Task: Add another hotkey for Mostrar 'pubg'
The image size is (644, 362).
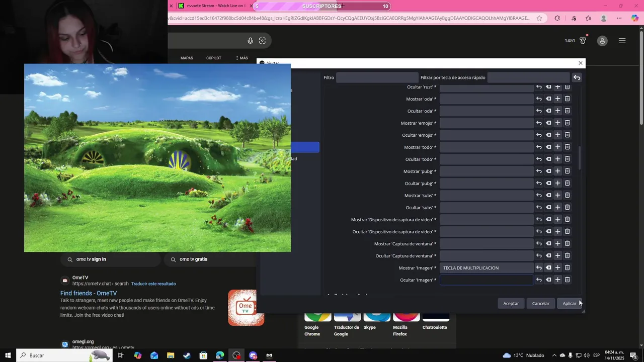Action: pyautogui.click(x=557, y=171)
